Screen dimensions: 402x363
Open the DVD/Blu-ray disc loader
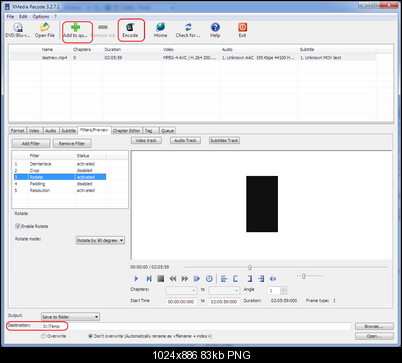pyautogui.click(x=18, y=30)
